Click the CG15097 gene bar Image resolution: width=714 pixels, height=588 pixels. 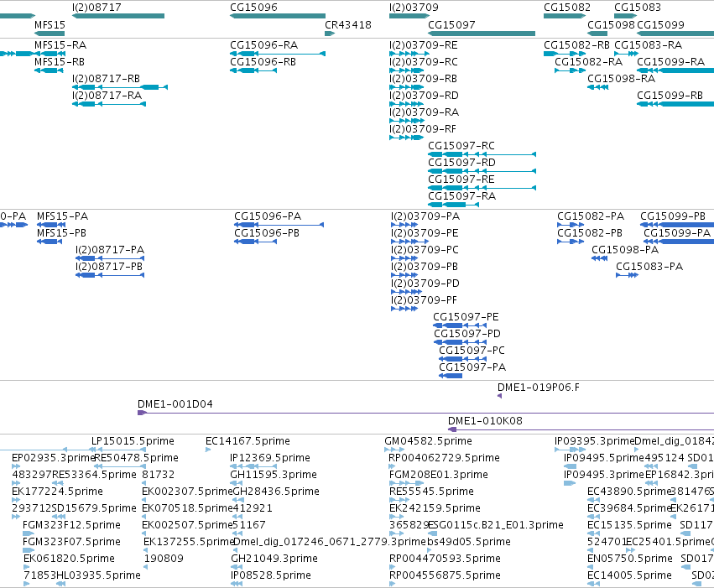[x=482, y=34]
